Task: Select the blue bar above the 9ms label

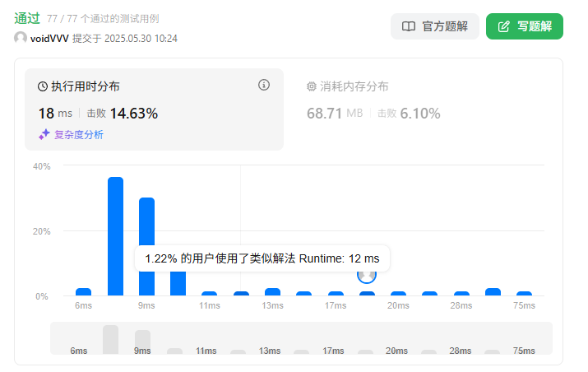Action: (x=146, y=246)
